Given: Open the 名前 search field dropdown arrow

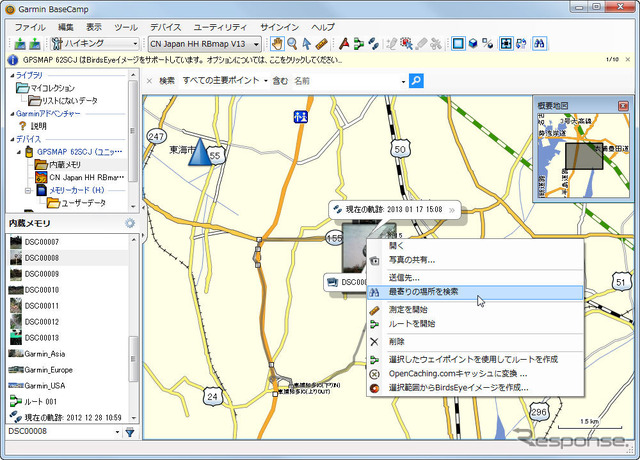Looking at the screenshot, I should coord(403,82).
